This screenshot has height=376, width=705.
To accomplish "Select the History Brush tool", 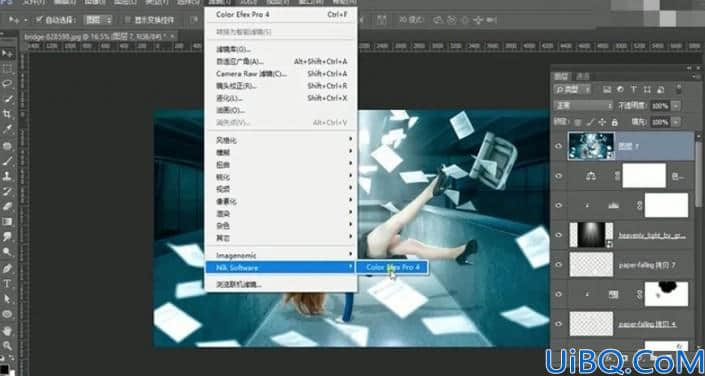I will 7,191.
